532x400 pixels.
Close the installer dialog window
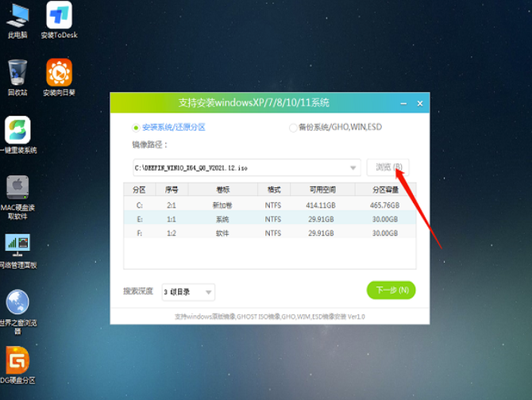[420, 103]
